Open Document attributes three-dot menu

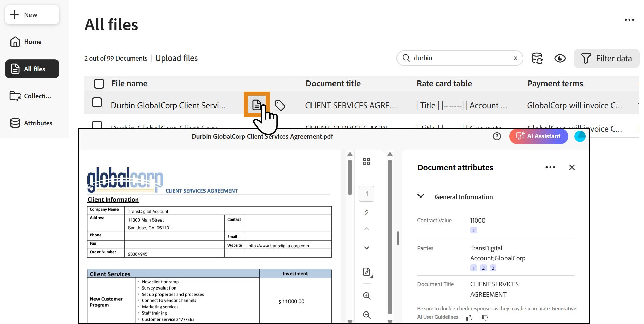click(x=550, y=167)
